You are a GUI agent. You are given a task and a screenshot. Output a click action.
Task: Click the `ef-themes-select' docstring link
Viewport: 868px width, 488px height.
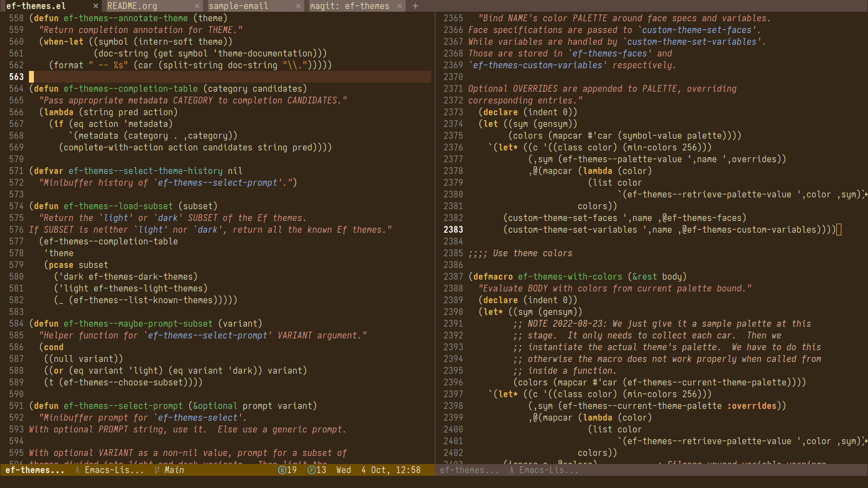coord(198,418)
